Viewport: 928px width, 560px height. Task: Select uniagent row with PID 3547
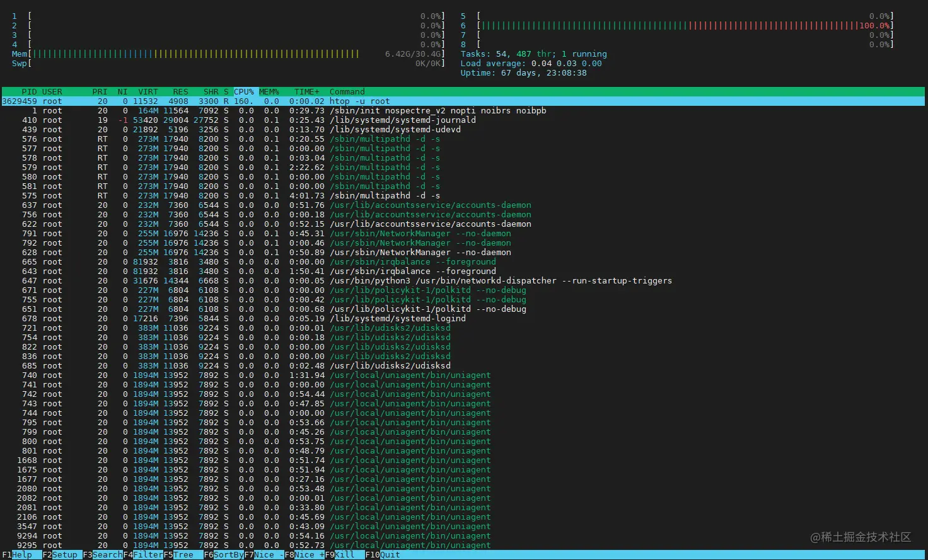tap(463, 527)
